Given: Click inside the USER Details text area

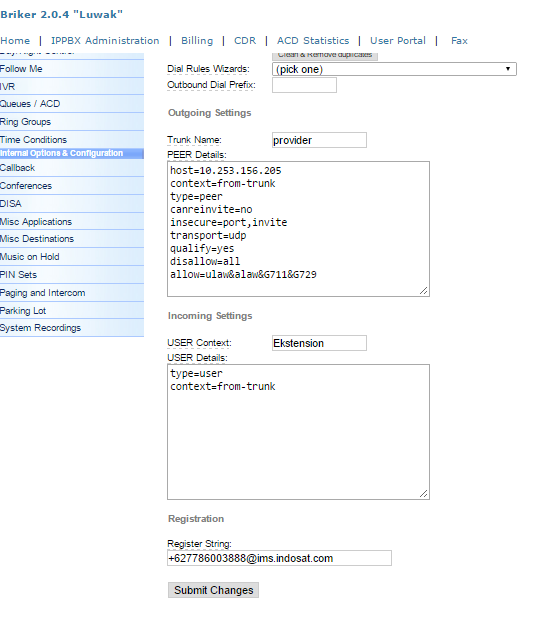Looking at the screenshot, I should tap(298, 432).
